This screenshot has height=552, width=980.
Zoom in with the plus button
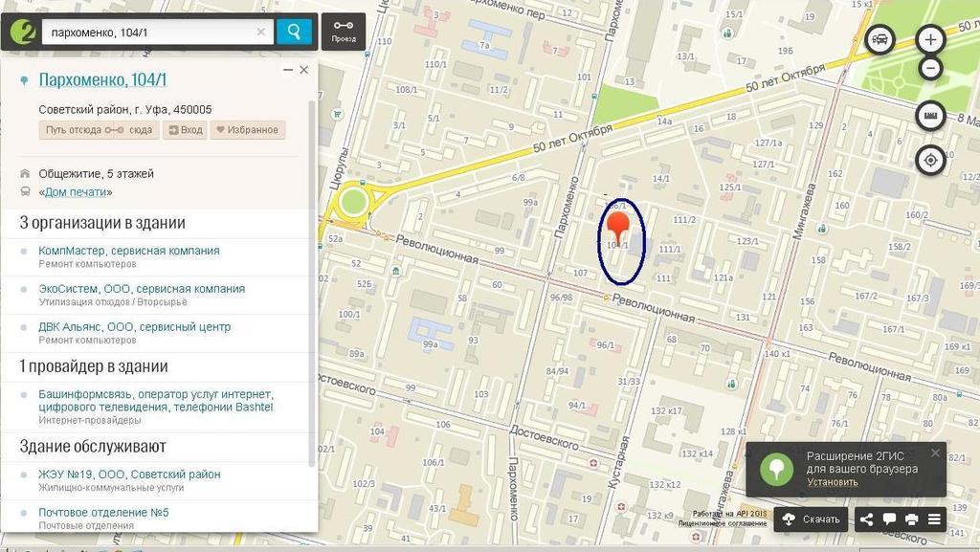pyautogui.click(x=930, y=40)
